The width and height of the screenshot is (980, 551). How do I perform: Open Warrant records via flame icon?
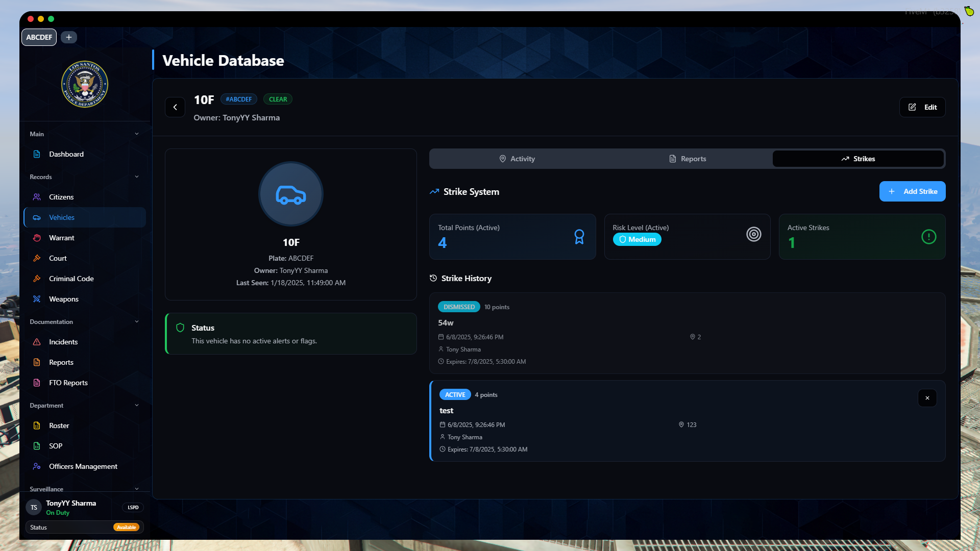click(37, 238)
